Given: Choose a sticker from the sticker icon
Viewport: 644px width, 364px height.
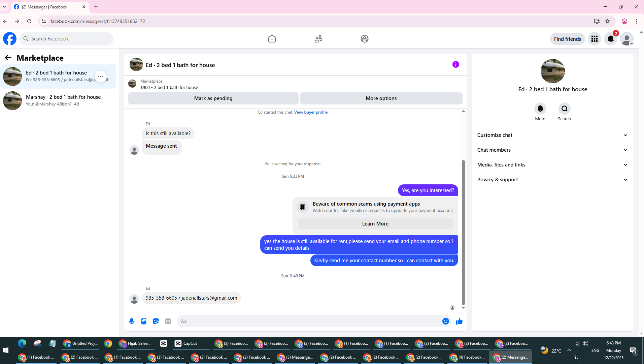Looking at the screenshot, I should pyautogui.click(x=156, y=321).
